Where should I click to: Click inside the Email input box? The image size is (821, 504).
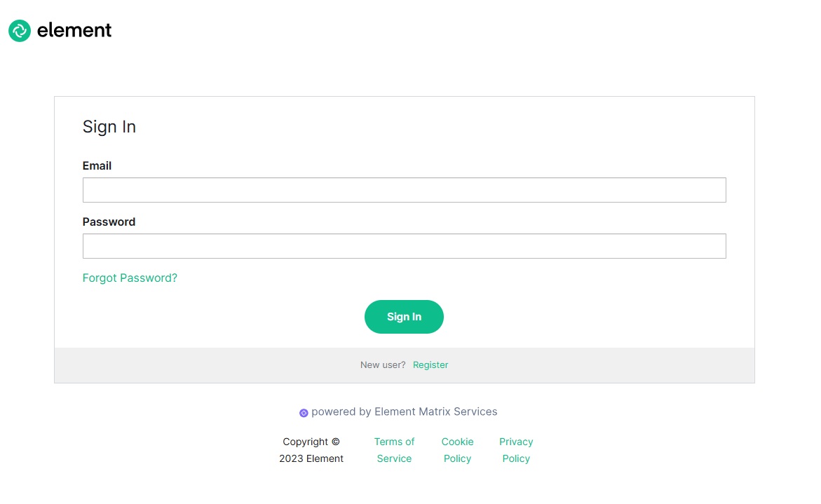(404, 189)
